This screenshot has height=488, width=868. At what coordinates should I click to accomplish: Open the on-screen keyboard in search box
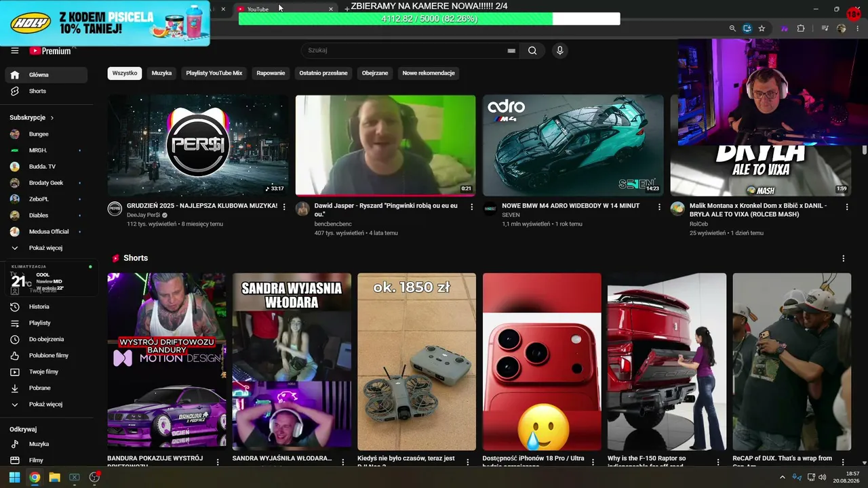pos(511,51)
